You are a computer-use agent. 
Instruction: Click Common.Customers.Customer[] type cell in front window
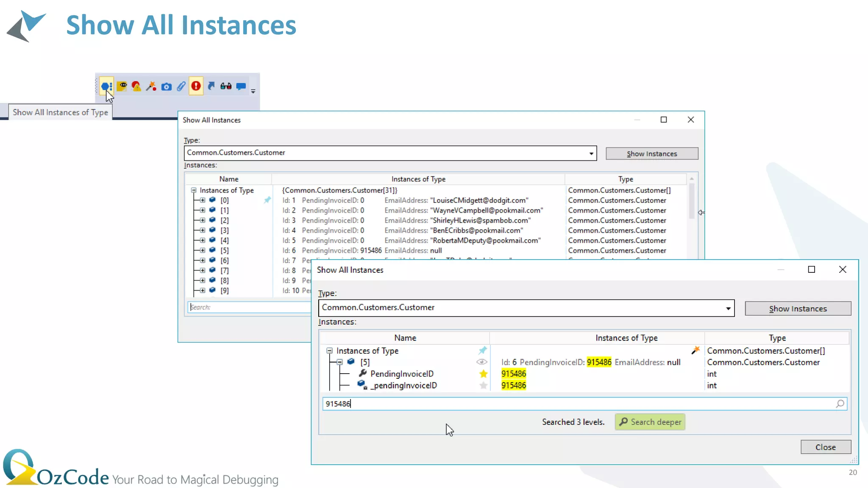point(766,351)
